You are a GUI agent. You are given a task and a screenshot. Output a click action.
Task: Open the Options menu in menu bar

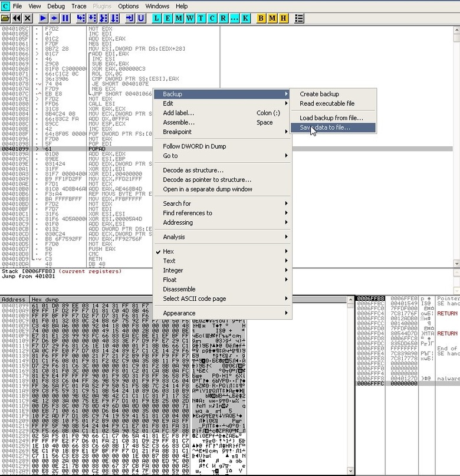128,6
